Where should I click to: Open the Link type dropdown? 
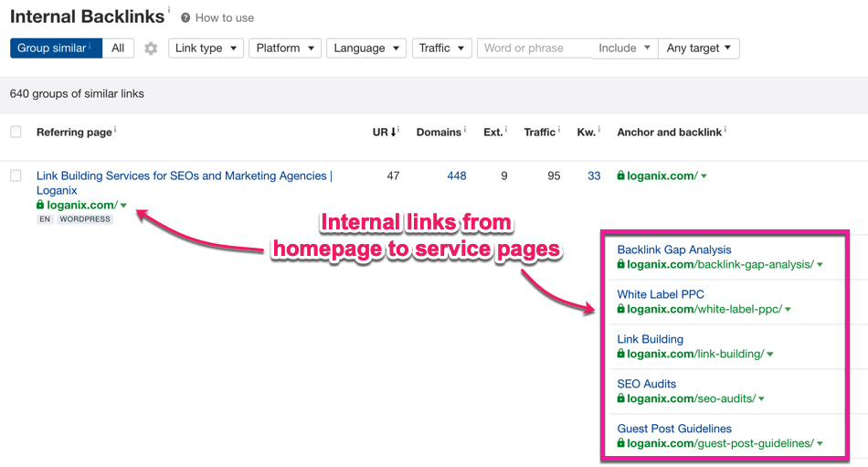click(x=206, y=48)
